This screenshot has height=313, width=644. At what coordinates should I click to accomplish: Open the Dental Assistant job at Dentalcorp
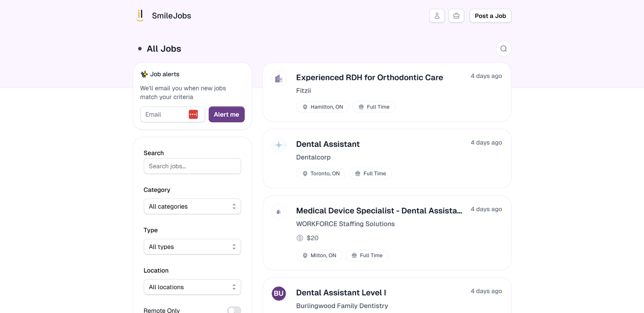328,144
